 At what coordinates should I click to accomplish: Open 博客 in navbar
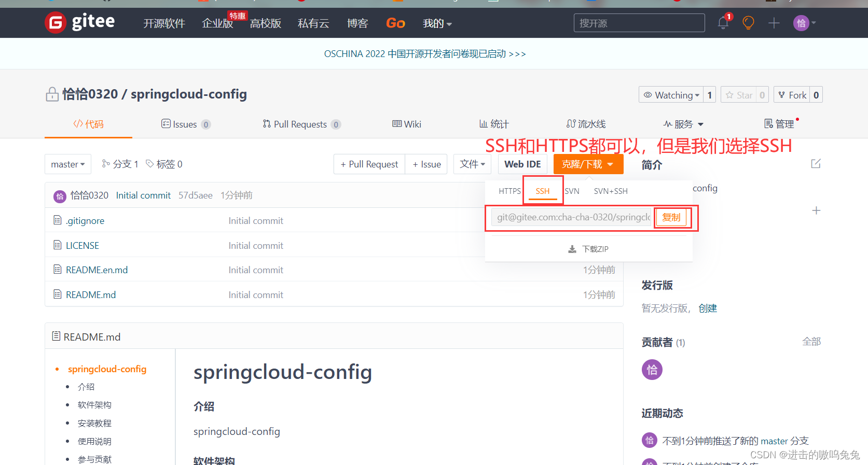point(357,23)
